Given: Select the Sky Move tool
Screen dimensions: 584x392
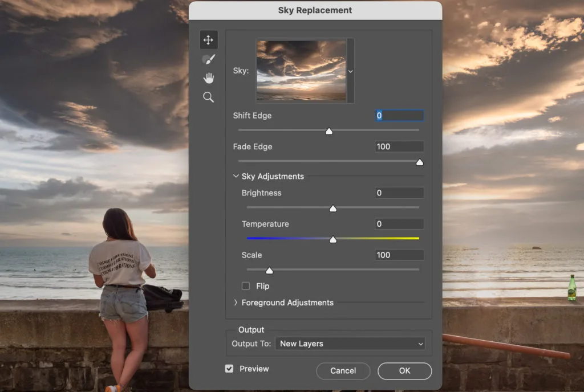Looking at the screenshot, I should [208, 40].
